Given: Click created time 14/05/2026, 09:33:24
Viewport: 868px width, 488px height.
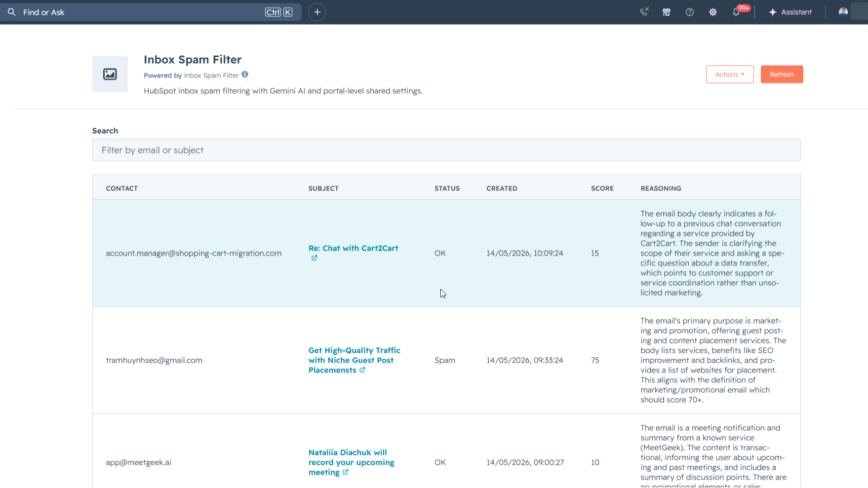Looking at the screenshot, I should point(525,360).
